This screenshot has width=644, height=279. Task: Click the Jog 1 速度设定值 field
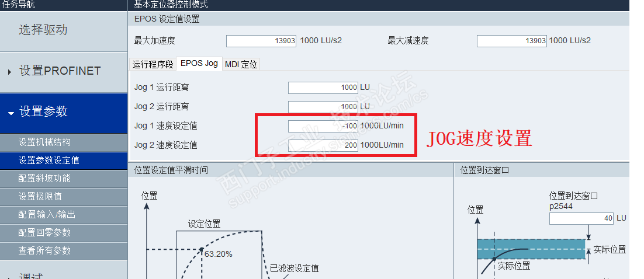pyautogui.click(x=323, y=127)
